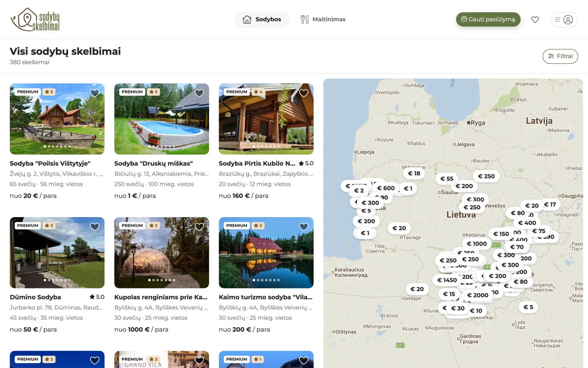
Task: Favorite the Dūmino Sodyba listing
Action: 95,227
